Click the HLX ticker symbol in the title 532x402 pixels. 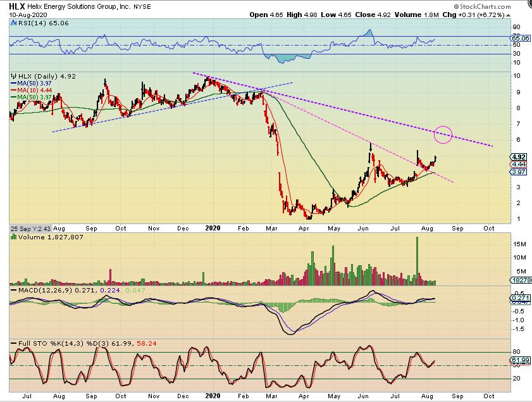[17, 6]
